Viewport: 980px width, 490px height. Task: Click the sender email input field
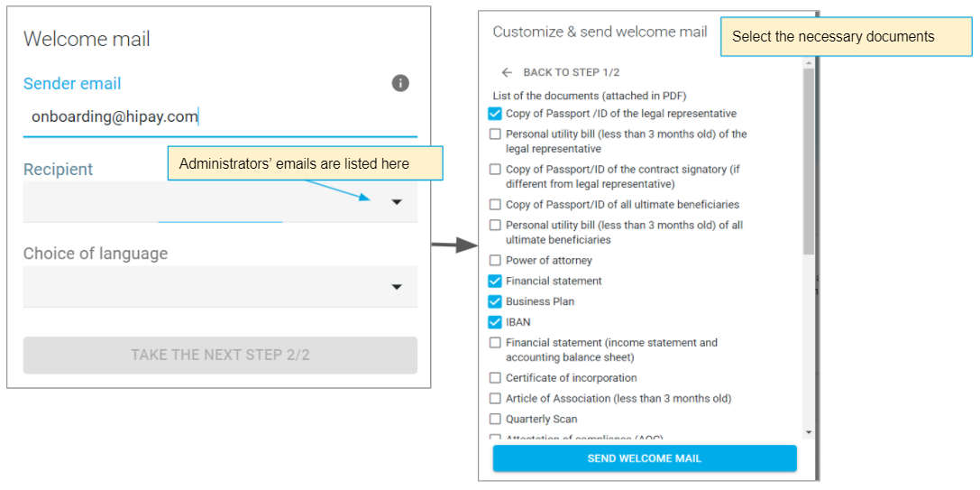coord(220,116)
